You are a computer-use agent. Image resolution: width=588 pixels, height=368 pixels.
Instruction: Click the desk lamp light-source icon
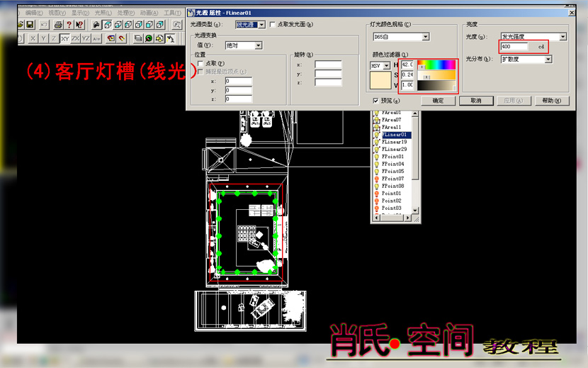pos(171,38)
